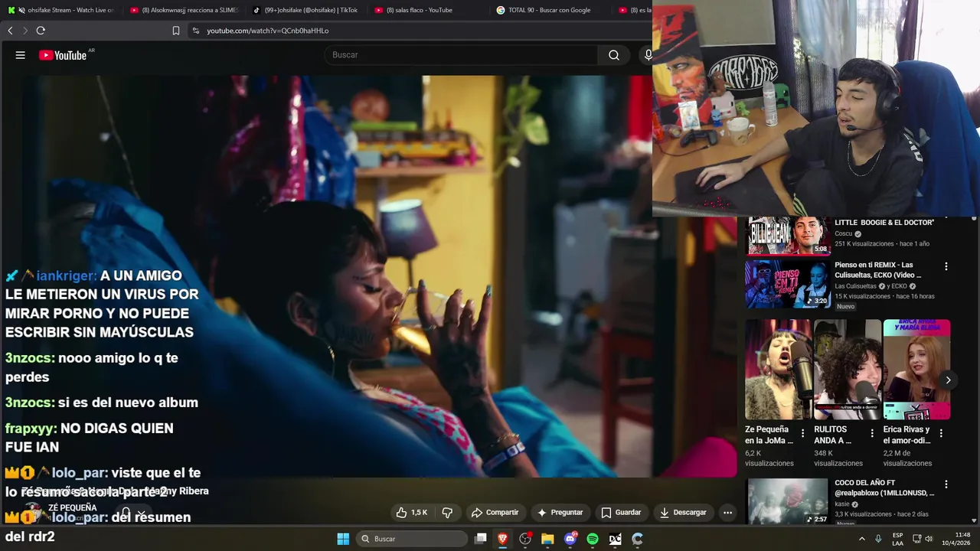Open the blue C app on taskbar
Screen dimensions: 980x551
(x=637, y=539)
